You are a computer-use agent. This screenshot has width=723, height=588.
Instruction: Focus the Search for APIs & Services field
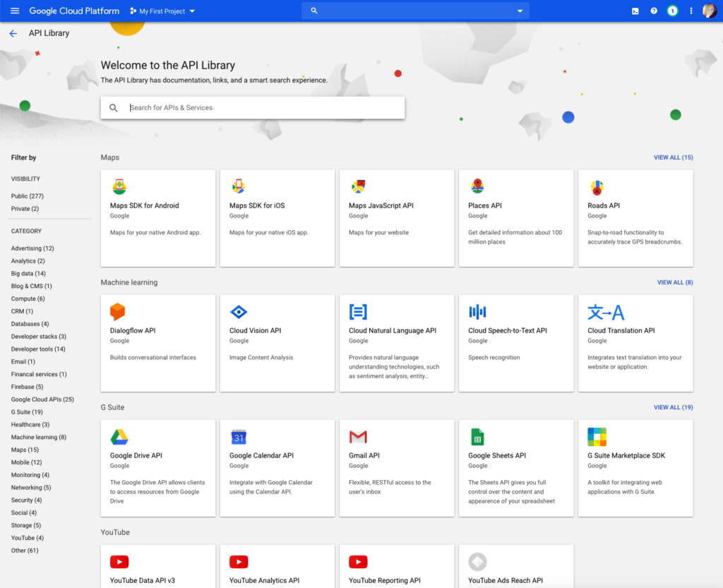[x=253, y=108]
